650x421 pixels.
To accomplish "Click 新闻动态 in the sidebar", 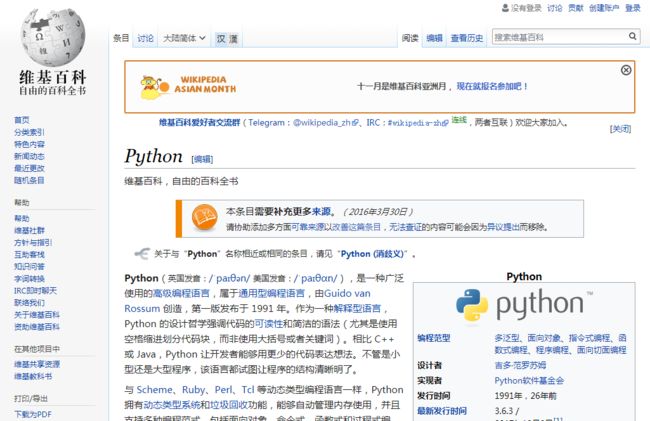I will (x=29, y=156).
